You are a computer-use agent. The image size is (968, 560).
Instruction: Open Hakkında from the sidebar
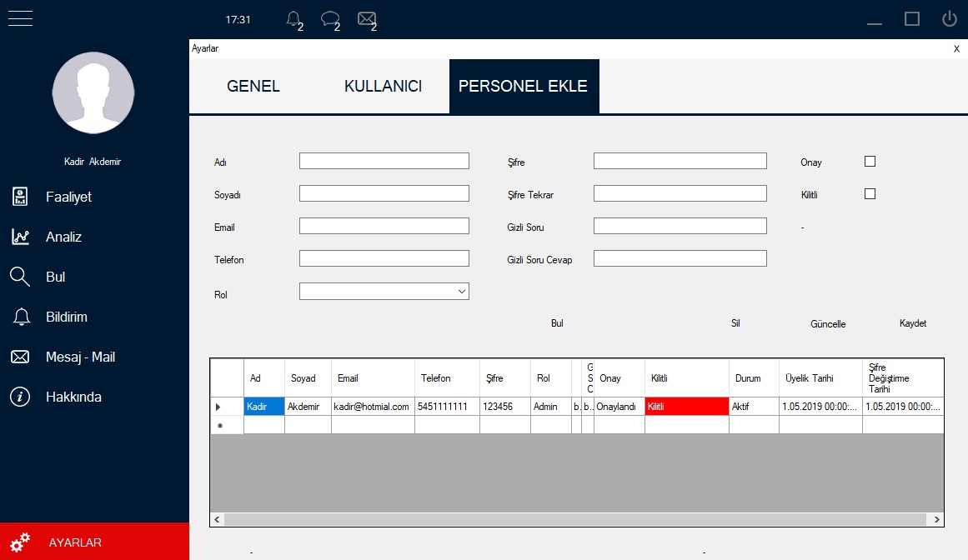(73, 397)
